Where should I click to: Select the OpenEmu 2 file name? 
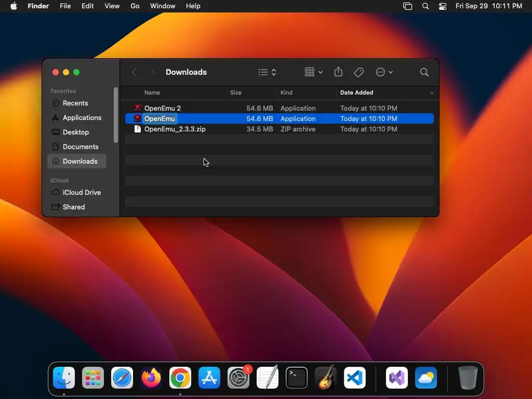(163, 108)
